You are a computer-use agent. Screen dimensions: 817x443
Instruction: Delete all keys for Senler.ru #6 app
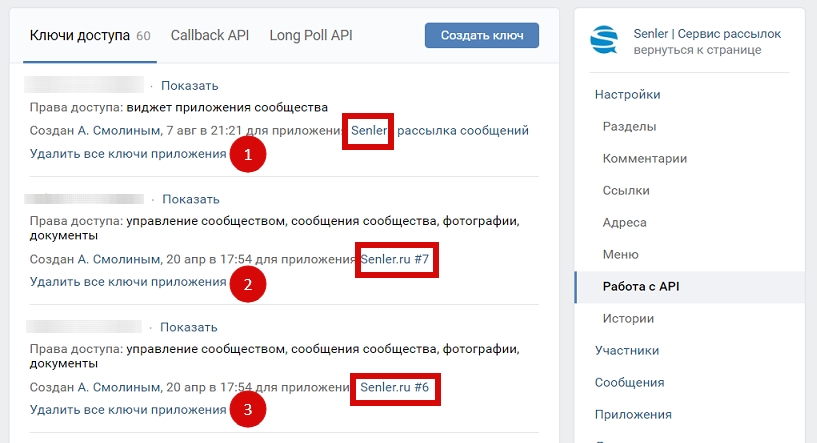click(128, 410)
